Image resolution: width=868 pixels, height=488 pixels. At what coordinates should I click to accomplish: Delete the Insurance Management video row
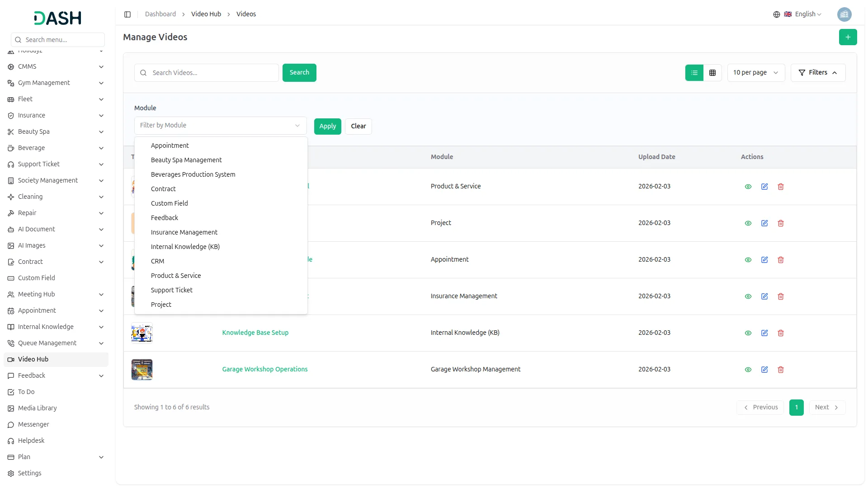(780, 296)
